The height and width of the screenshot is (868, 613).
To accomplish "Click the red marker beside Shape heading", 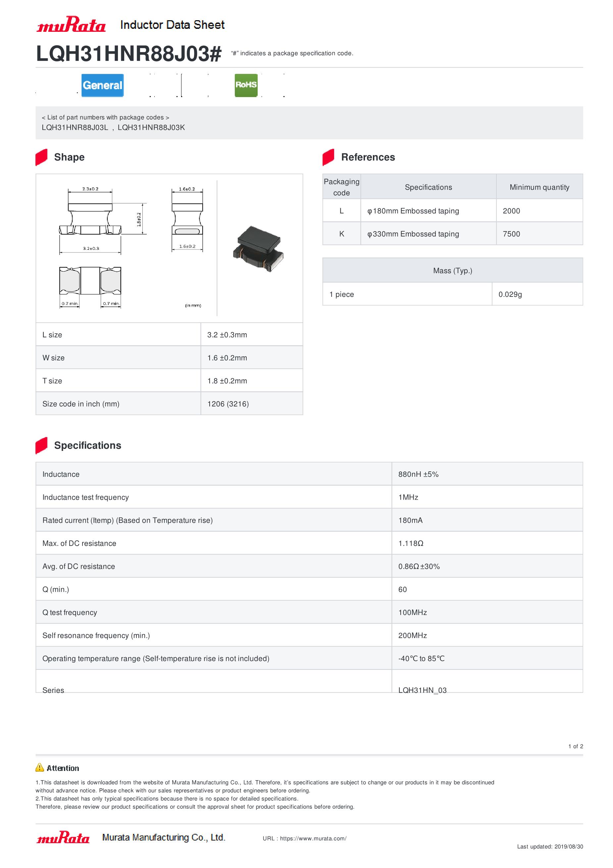I will click(x=42, y=157).
